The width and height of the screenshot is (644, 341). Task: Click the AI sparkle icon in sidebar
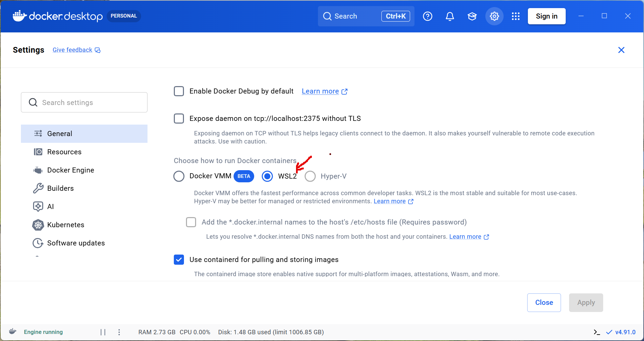pyautogui.click(x=38, y=206)
